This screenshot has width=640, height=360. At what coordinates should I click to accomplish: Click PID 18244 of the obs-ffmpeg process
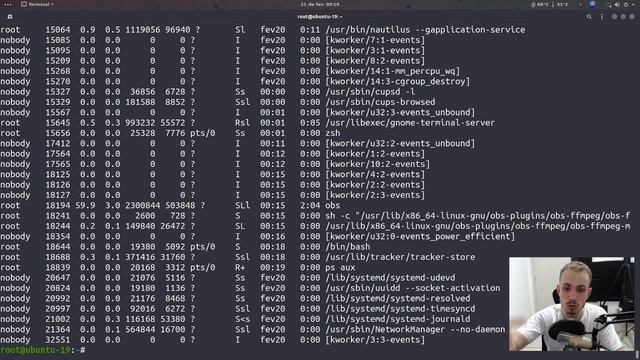[58, 226]
